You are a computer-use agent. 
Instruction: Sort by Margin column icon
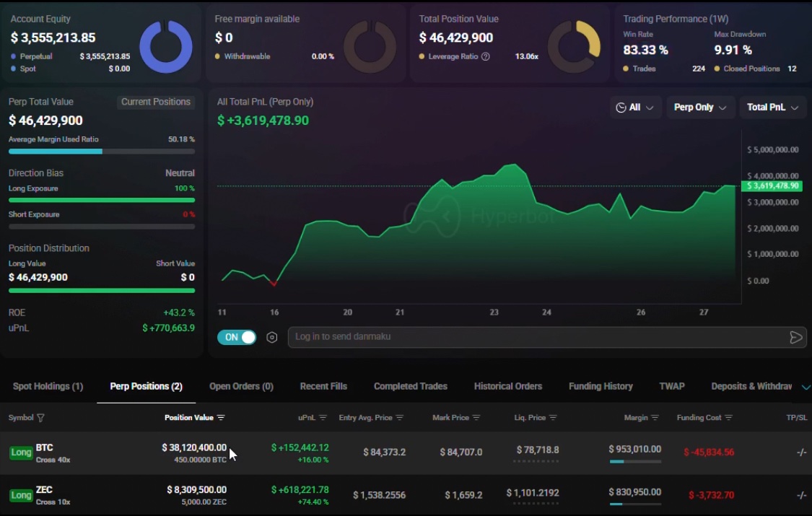pos(655,418)
